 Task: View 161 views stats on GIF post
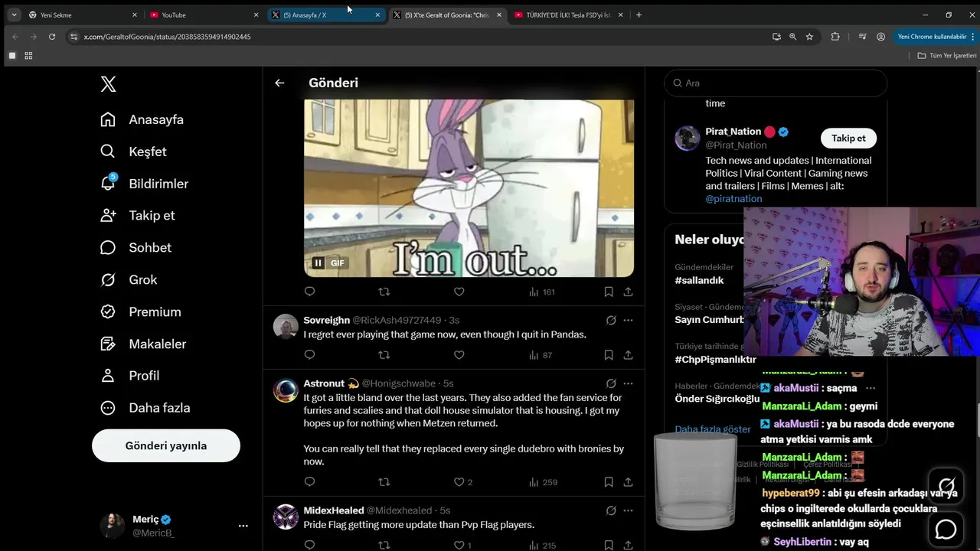542,292
